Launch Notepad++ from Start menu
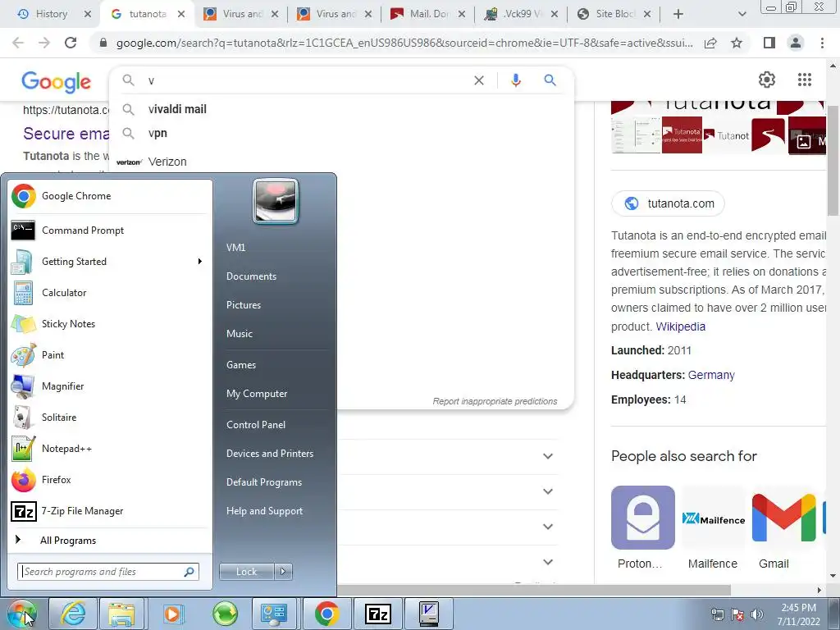Image resolution: width=840 pixels, height=630 pixels. click(110, 449)
